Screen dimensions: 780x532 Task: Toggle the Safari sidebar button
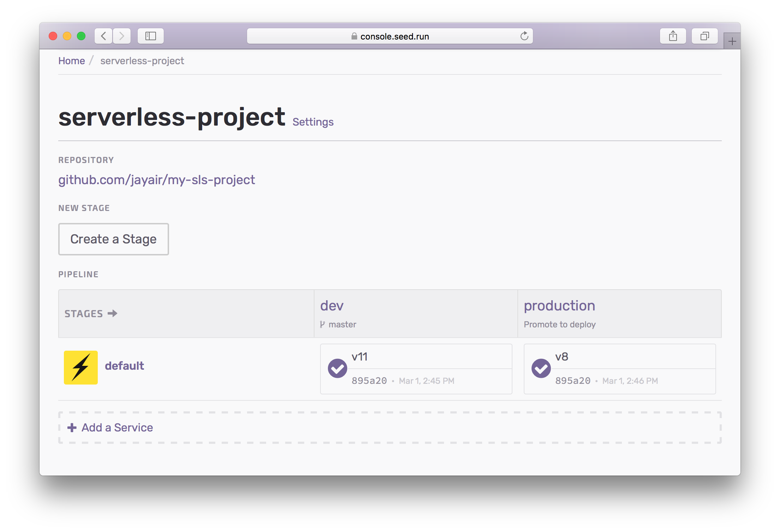(151, 36)
